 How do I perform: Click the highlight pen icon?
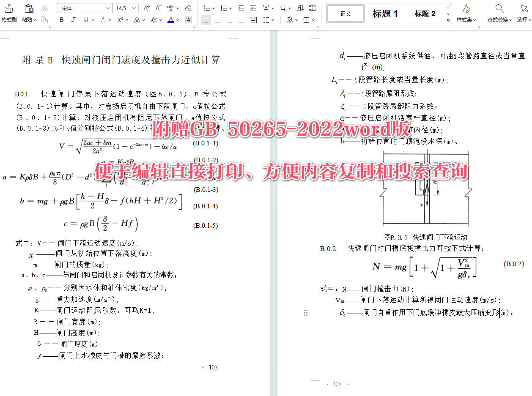tap(153, 20)
